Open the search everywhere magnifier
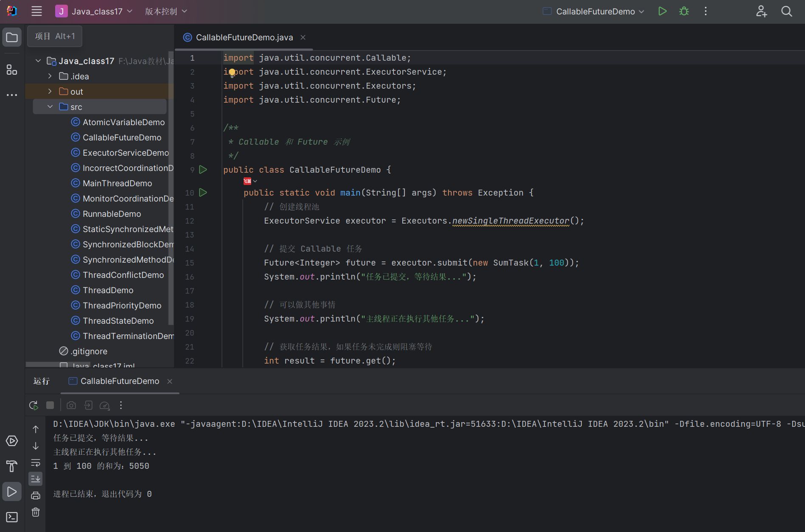The image size is (805, 532). pos(786,11)
